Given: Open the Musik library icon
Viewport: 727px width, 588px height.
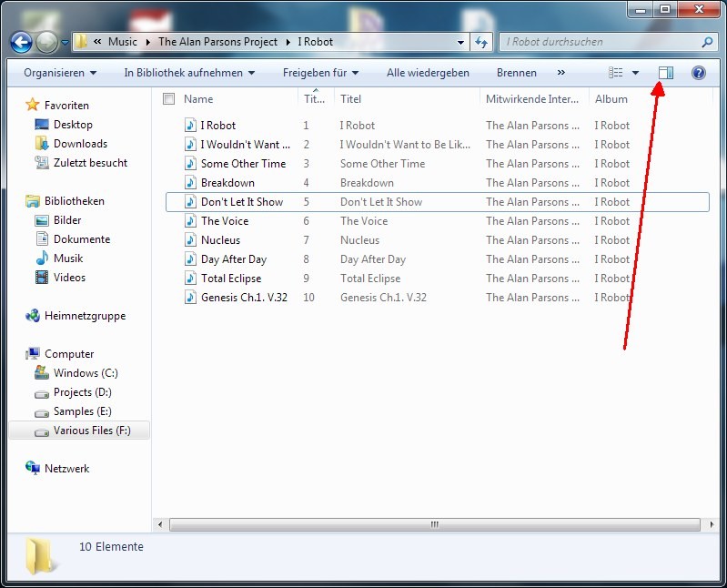Looking at the screenshot, I should (x=42, y=258).
